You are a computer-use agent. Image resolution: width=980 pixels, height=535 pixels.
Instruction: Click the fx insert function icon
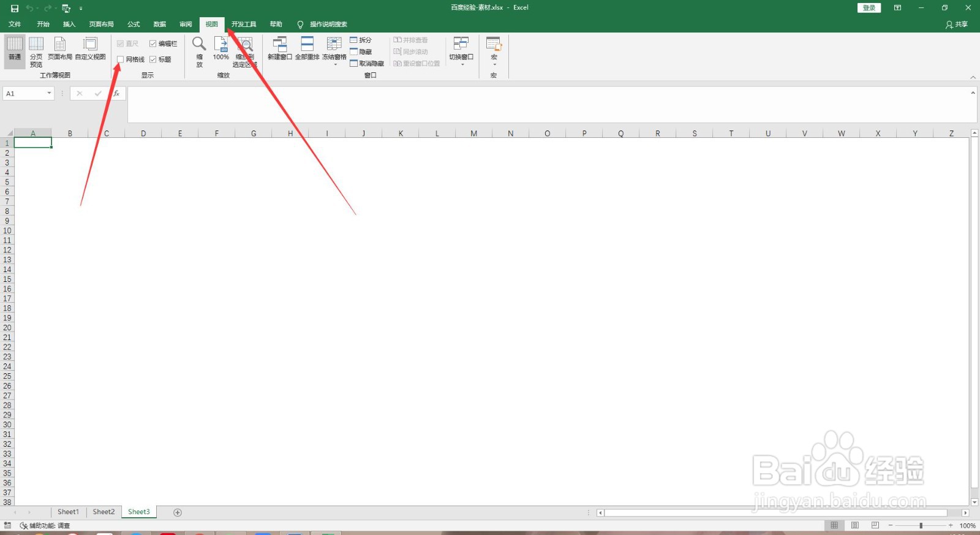click(116, 93)
